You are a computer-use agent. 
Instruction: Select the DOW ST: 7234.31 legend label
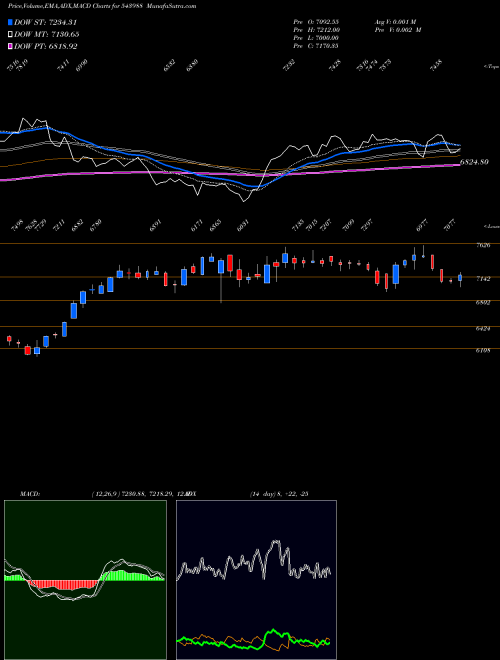(x=45, y=22)
